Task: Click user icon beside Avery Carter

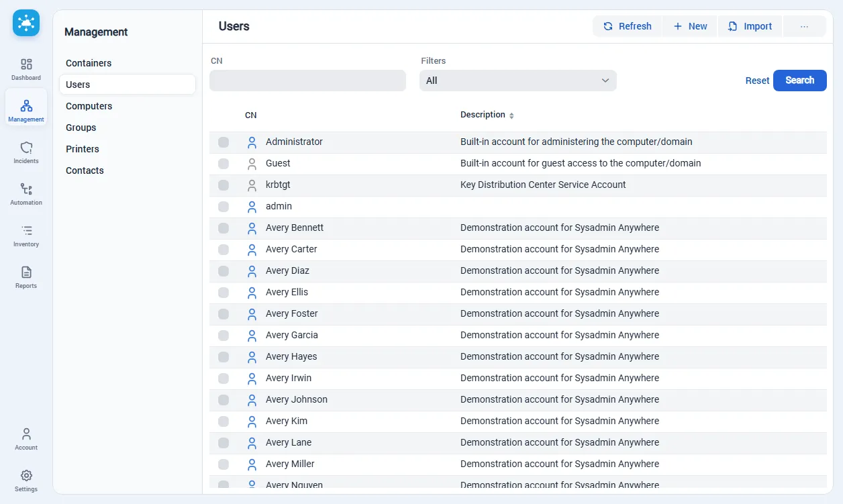Action: point(252,250)
